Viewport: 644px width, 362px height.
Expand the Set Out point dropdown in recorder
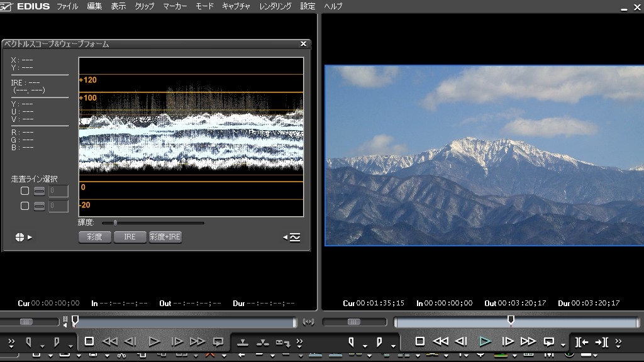(x=394, y=346)
